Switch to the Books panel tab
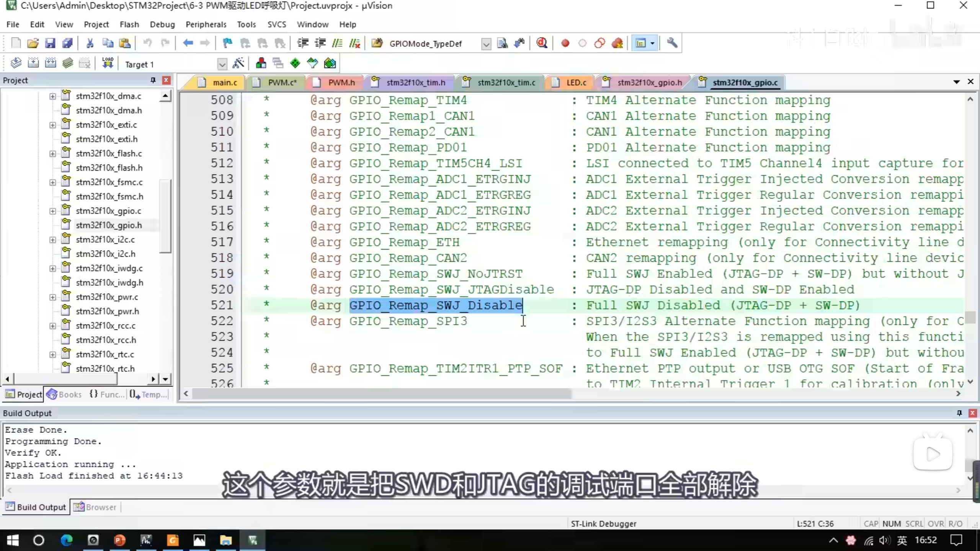This screenshot has width=980, height=551. 64,394
